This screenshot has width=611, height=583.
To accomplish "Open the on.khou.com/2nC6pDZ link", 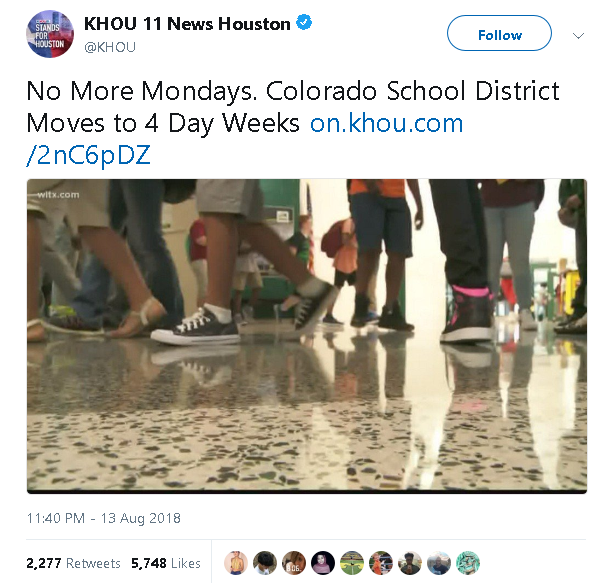I will (245, 139).
